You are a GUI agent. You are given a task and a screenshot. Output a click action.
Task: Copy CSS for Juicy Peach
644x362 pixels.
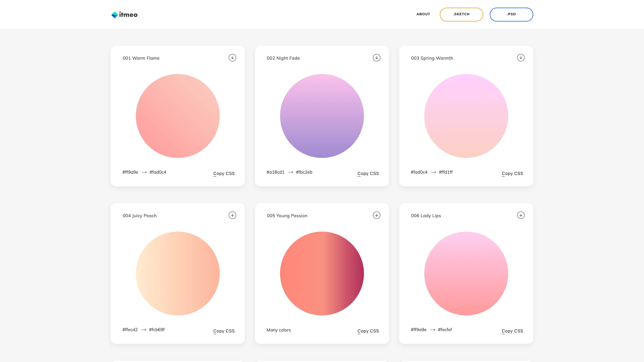[x=224, y=331]
